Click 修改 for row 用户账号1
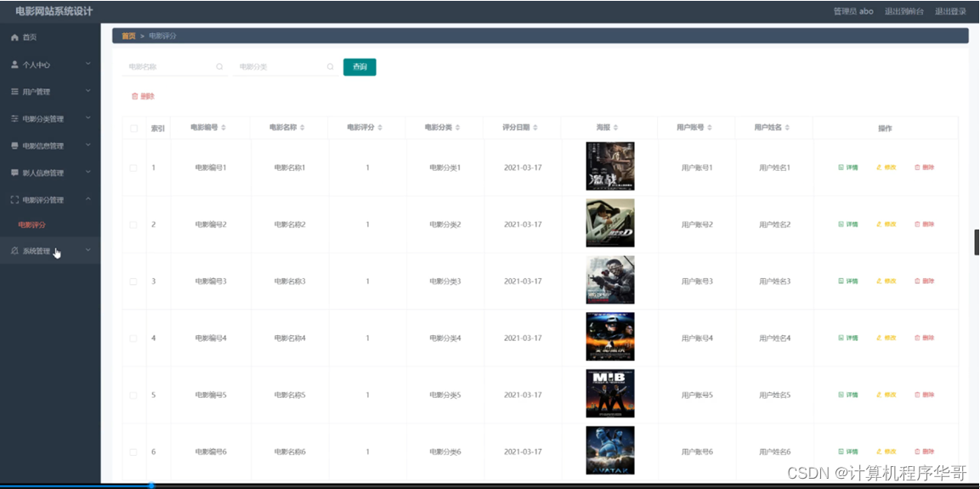This screenshot has height=489, width=980. 887,168
